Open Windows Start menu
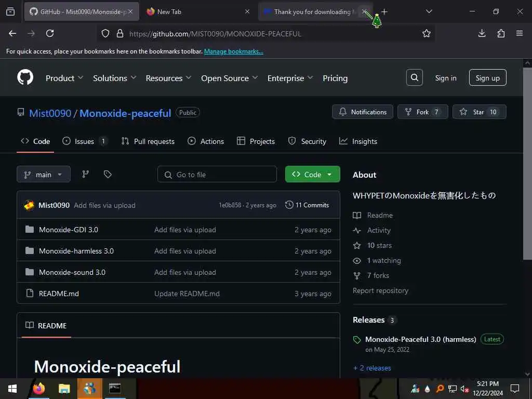 point(12,389)
